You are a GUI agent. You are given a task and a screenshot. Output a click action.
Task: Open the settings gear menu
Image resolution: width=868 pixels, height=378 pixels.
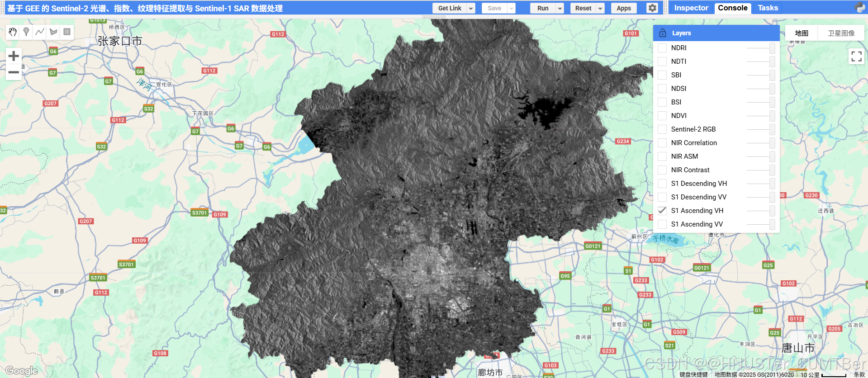(652, 8)
